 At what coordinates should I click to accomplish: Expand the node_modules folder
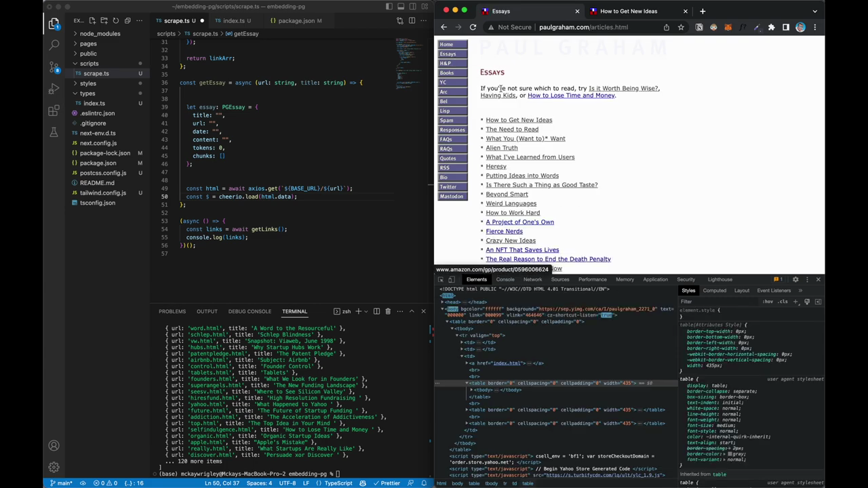tap(100, 34)
